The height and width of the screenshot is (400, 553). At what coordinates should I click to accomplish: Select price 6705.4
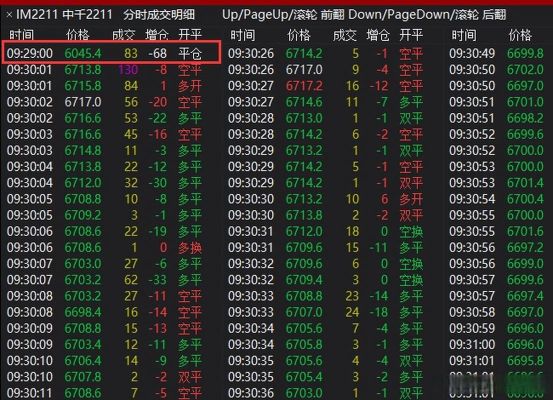pyautogui.click(x=304, y=377)
